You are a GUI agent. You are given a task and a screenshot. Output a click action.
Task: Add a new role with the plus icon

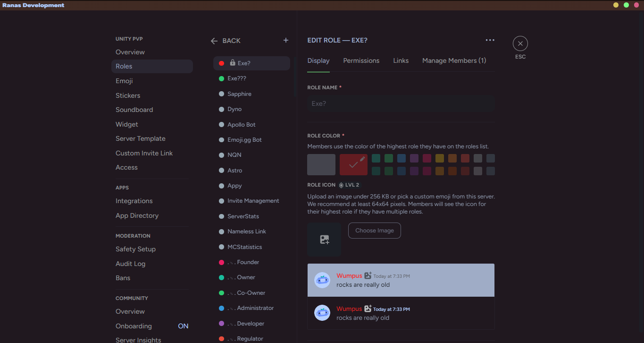pyautogui.click(x=285, y=41)
